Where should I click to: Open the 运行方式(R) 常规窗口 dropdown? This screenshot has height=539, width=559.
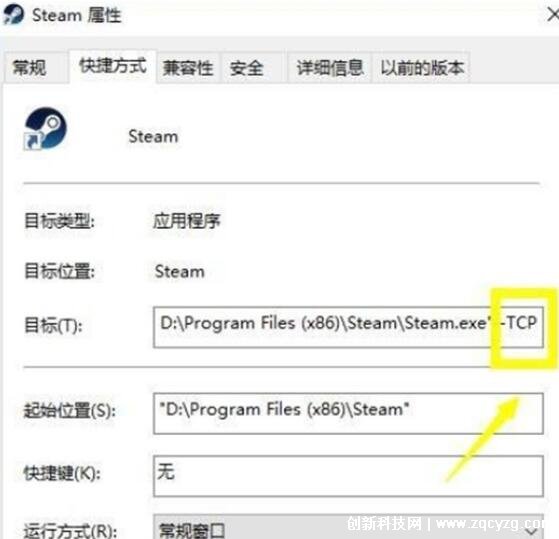348,527
